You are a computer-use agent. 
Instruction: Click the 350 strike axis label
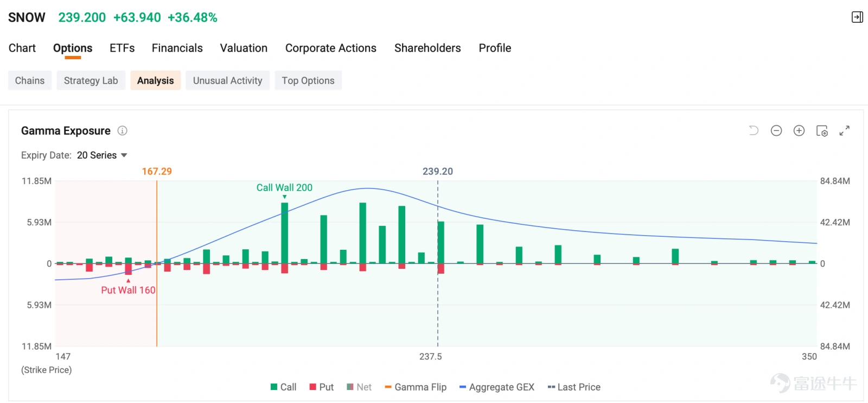pos(809,357)
